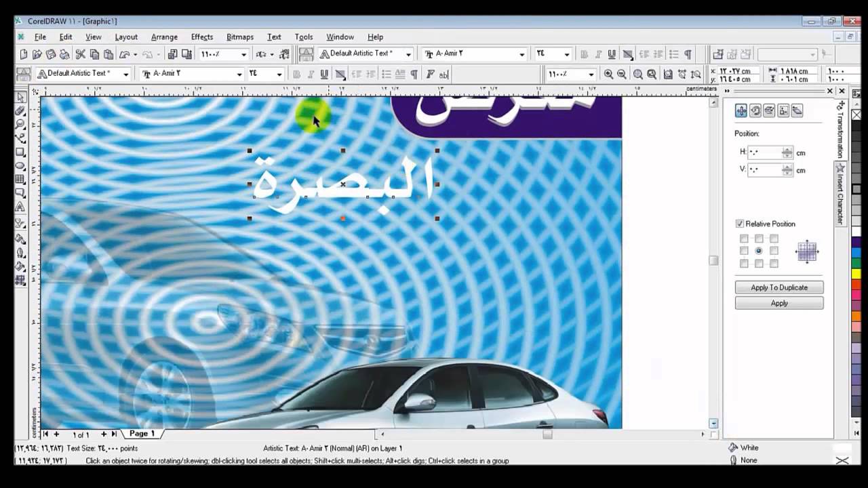Open zoom levels list beside Zoom In icon
868x488 pixels.
[x=591, y=74]
